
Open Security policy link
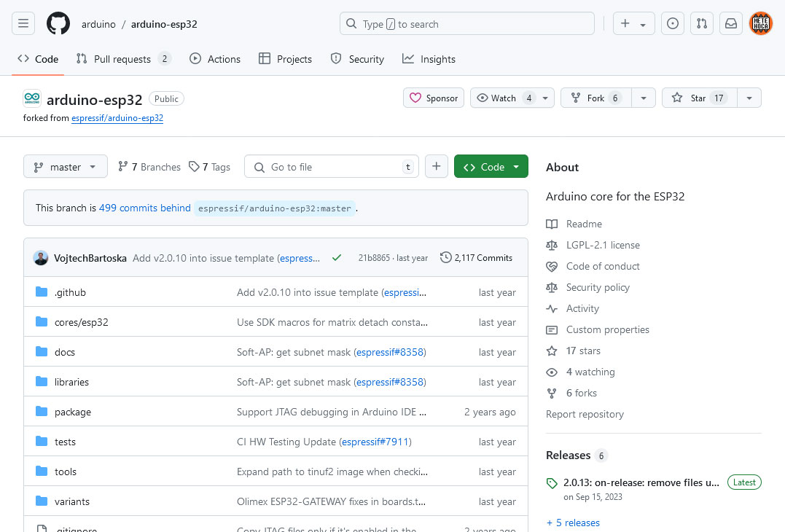tap(598, 287)
